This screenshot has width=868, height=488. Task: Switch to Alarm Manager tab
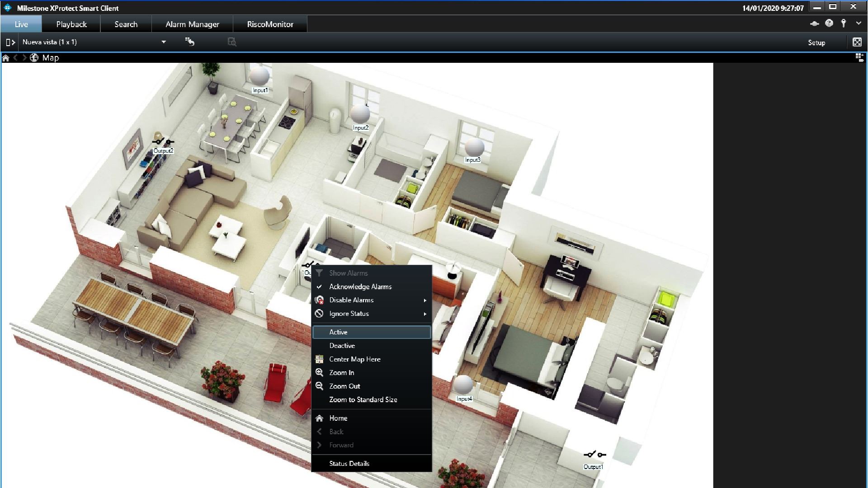(192, 24)
